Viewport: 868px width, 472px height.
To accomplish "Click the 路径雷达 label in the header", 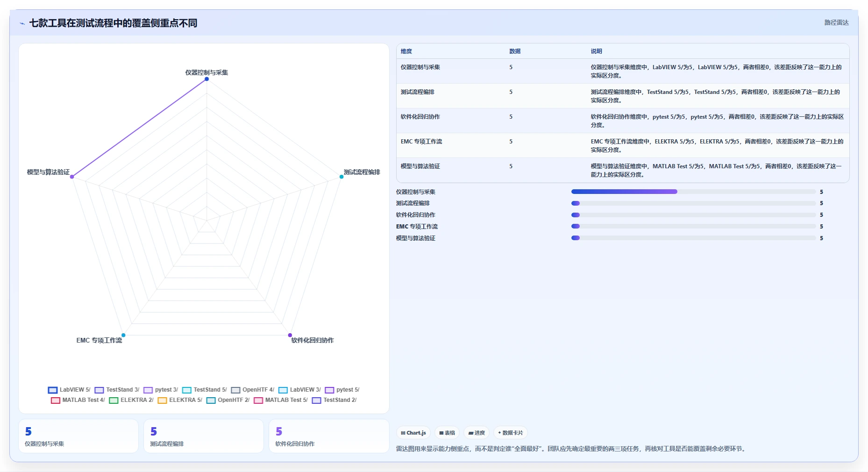I will [836, 22].
